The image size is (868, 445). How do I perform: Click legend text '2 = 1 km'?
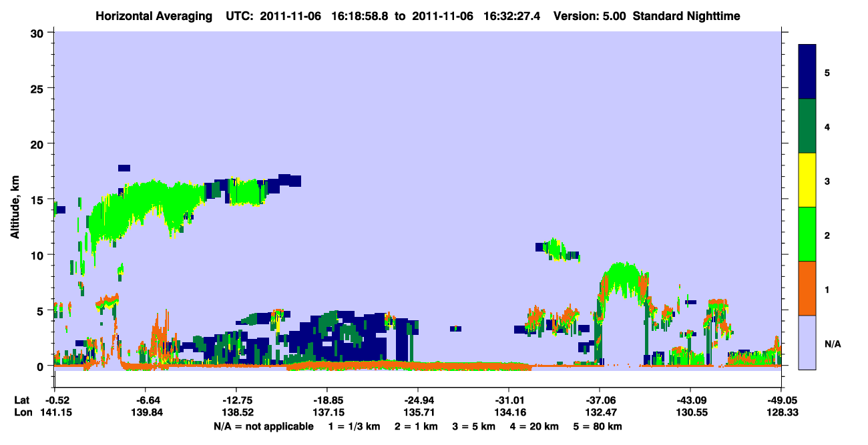click(416, 426)
